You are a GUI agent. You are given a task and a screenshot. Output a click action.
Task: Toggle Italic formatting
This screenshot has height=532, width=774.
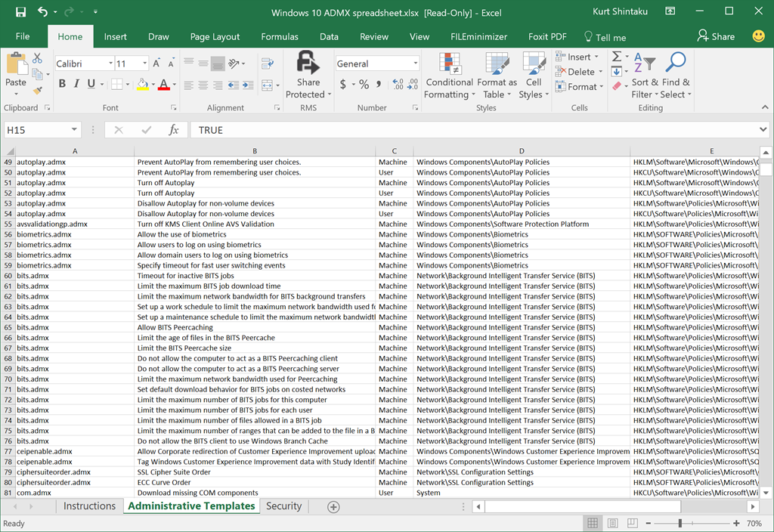(76, 84)
